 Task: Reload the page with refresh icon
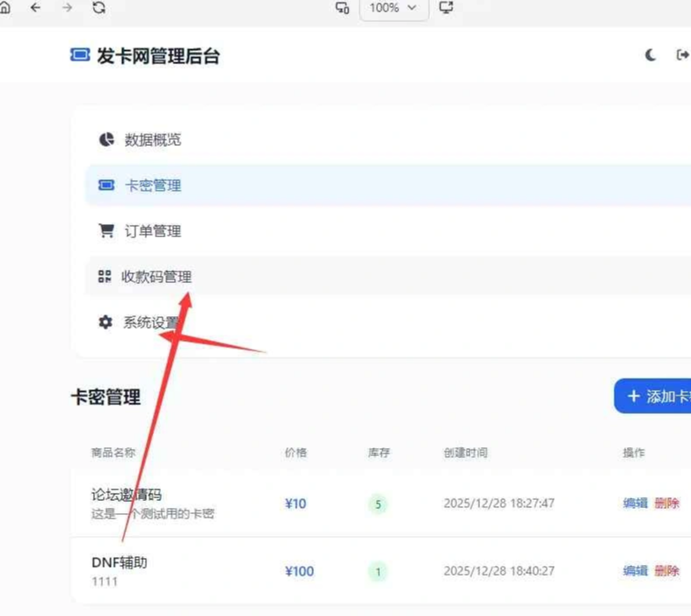pos(98,8)
